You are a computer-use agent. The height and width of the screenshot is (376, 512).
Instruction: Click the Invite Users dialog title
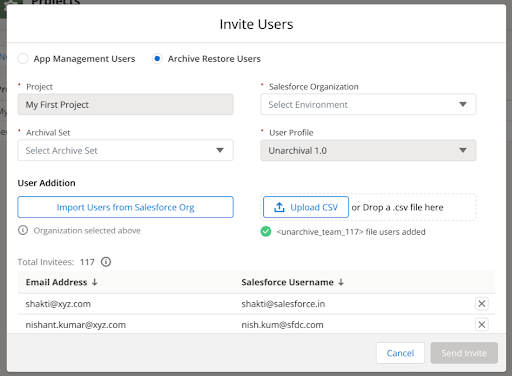click(256, 24)
